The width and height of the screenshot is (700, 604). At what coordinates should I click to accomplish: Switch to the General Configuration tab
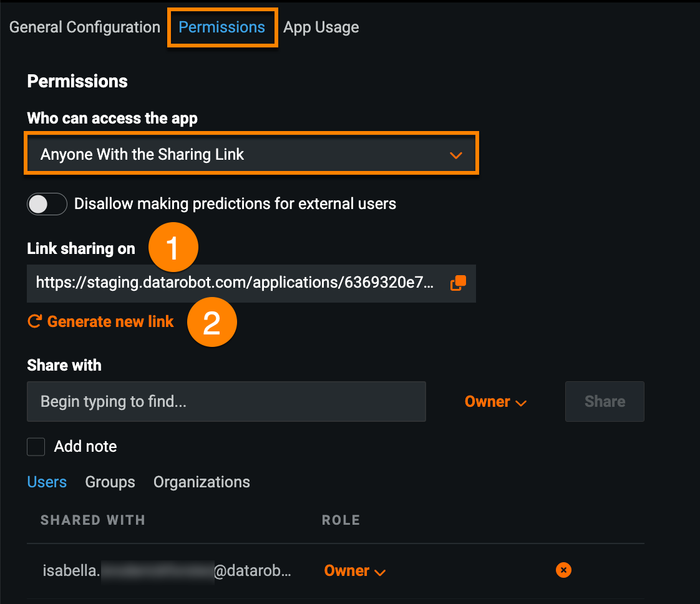tap(85, 27)
